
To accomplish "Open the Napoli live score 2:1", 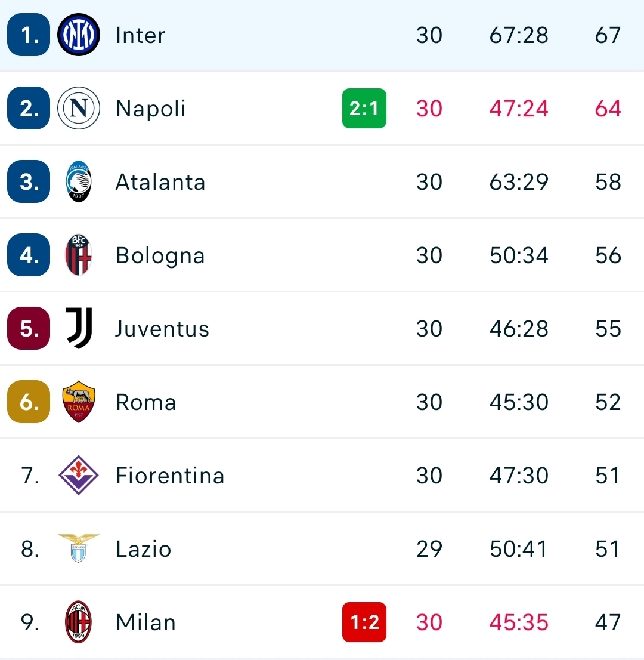I will pyautogui.click(x=364, y=108).
